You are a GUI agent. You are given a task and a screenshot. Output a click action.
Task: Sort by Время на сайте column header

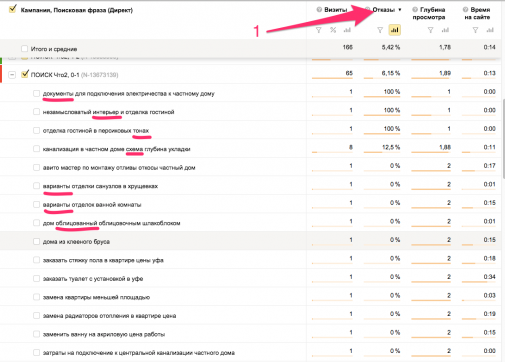(x=477, y=13)
